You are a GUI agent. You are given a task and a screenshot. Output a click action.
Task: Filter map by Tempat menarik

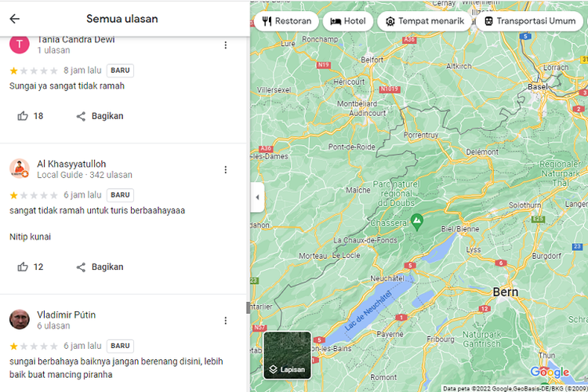[424, 21]
